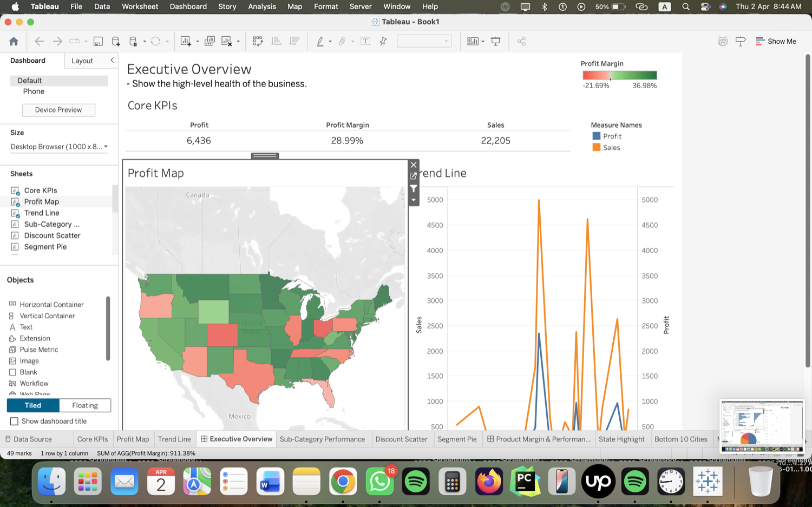Open the Fit dropdown box in toolbar
This screenshot has height=507, width=812.
(x=424, y=41)
